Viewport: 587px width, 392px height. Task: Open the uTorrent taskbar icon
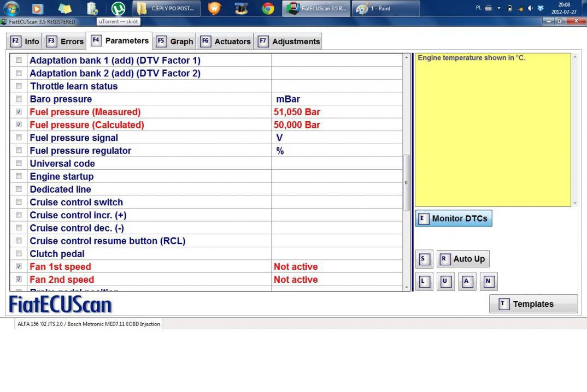[118, 8]
